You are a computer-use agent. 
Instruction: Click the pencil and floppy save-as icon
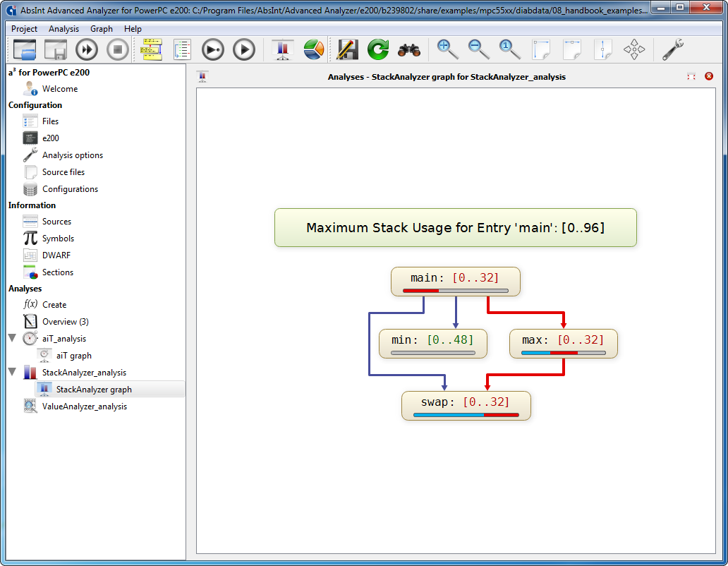tap(347, 49)
